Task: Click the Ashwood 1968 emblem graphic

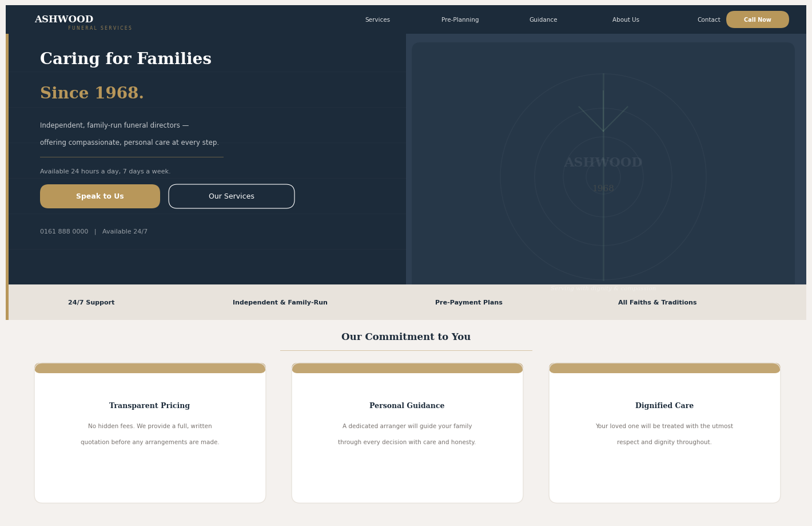Action: coord(603,177)
